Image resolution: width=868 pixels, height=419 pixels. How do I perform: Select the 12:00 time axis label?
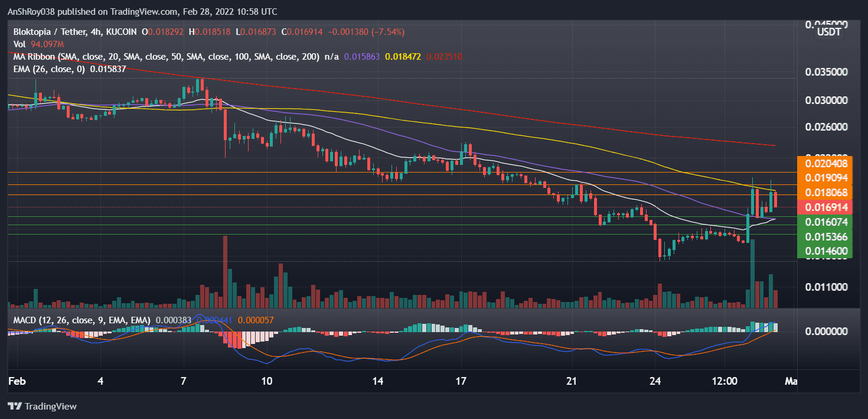pos(726,381)
